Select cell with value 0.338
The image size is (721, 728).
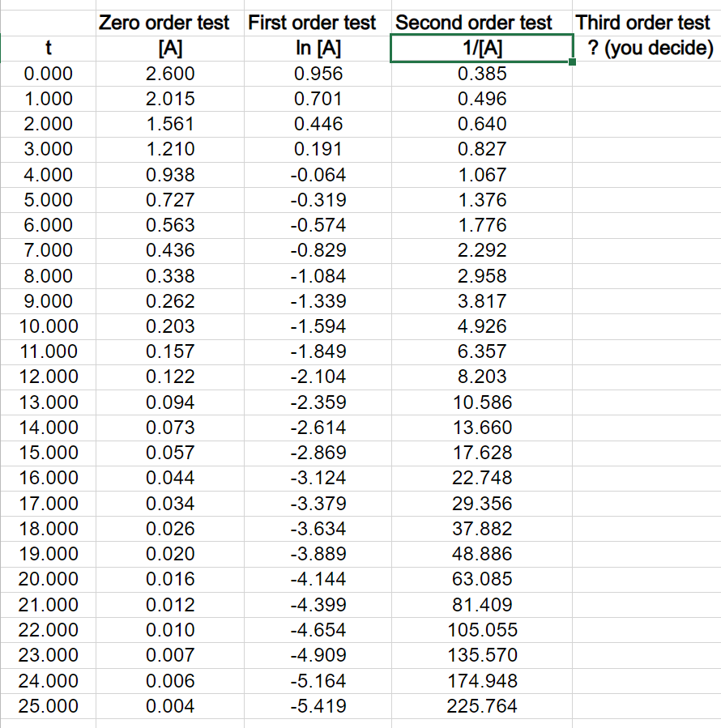(x=170, y=276)
